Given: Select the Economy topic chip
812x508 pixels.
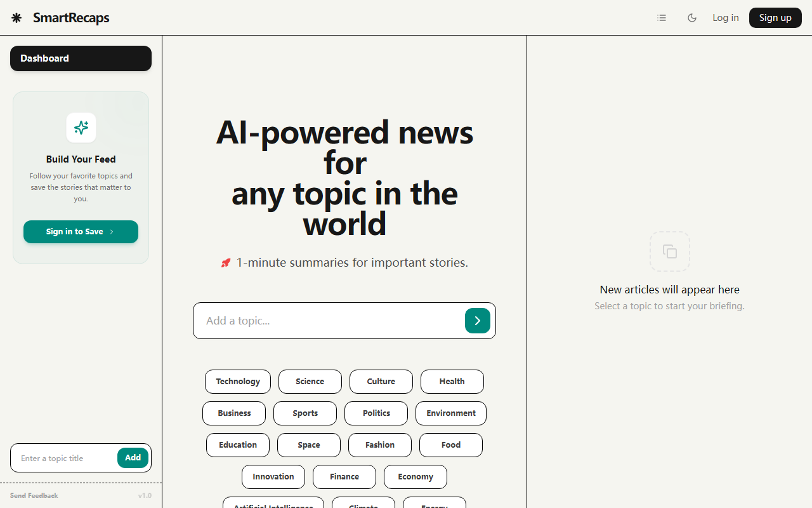Looking at the screenshot, I should tap(416, 477).
